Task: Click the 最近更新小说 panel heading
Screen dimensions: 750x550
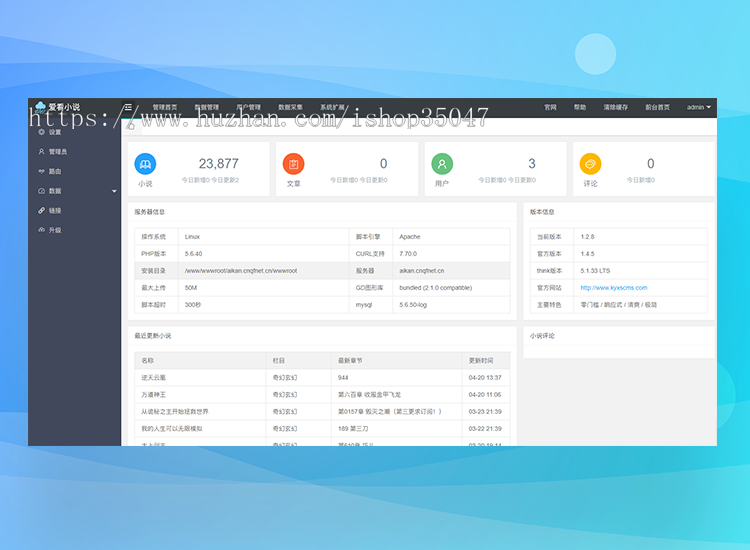Action: [153, 336]
